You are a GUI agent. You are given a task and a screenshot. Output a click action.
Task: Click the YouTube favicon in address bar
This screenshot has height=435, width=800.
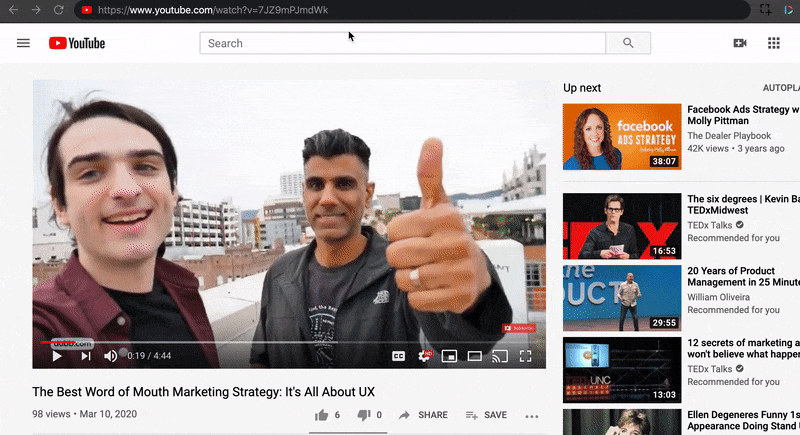coord(87,10)
